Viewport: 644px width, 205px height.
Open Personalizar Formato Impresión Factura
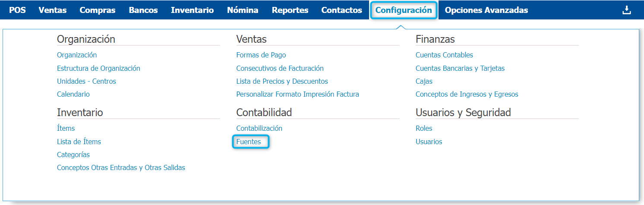click(297, 94)
